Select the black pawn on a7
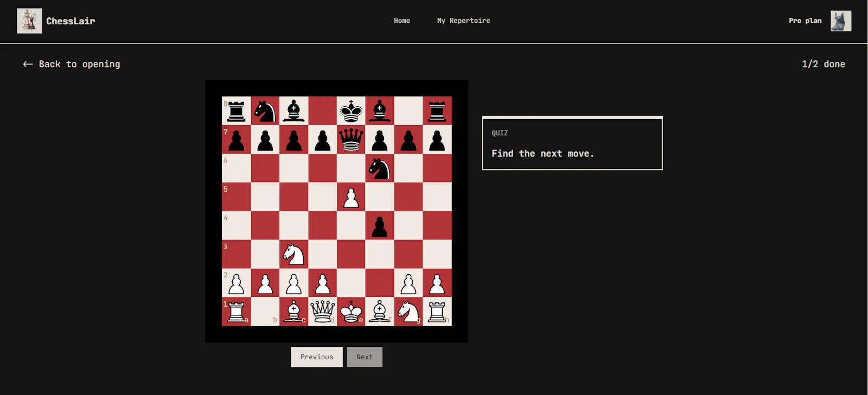Image resolution: width=868 pixels, height=395 pixels. pos(236,140)
